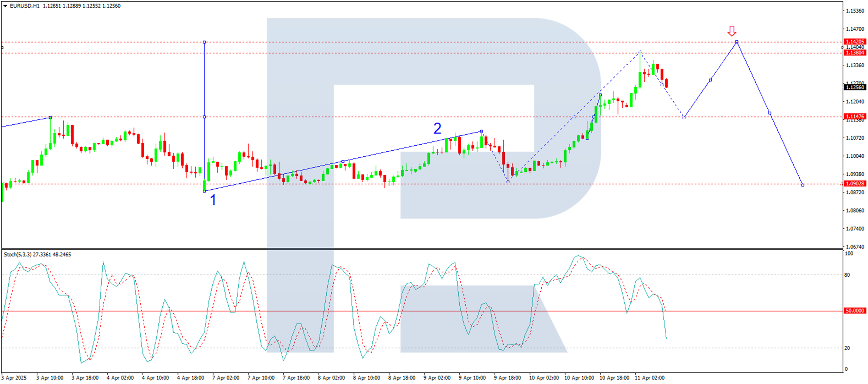Screen dimensions: 868x384
Task: Click the 11 Apr 02:00 time label
Action: coord(649,378)
